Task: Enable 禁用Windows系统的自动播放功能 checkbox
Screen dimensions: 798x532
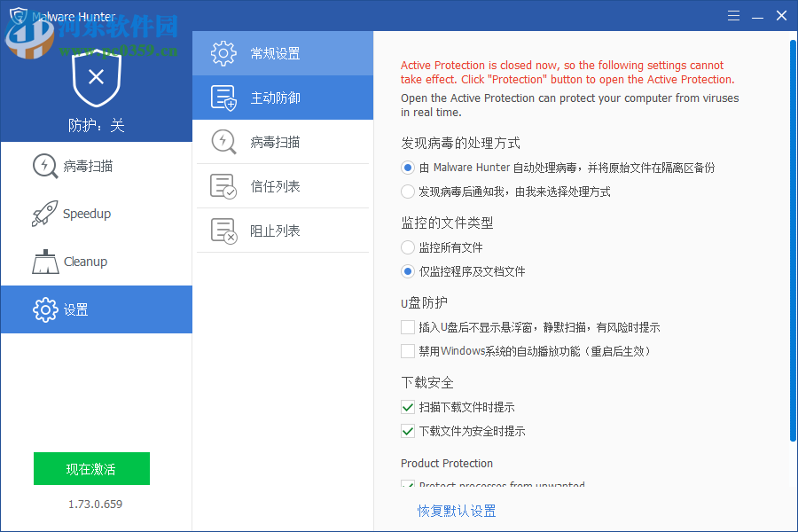Action: pos(408,351)
